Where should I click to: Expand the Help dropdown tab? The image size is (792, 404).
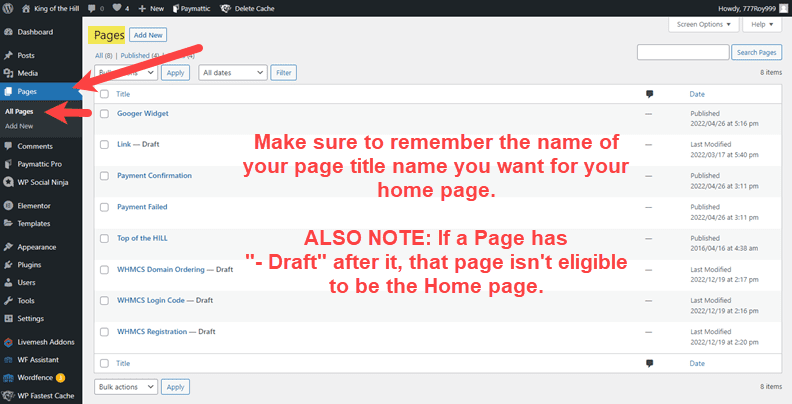click(762, 24)
